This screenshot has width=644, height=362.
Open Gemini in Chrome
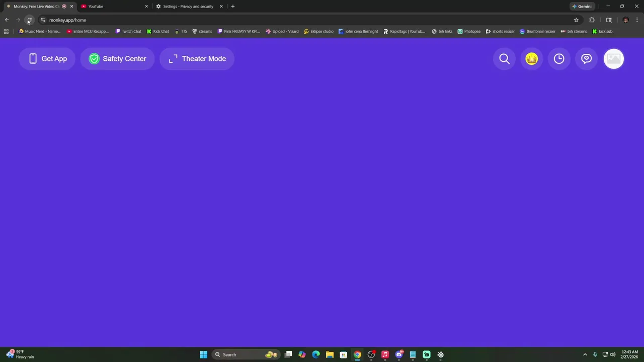[x=582, y=7]
